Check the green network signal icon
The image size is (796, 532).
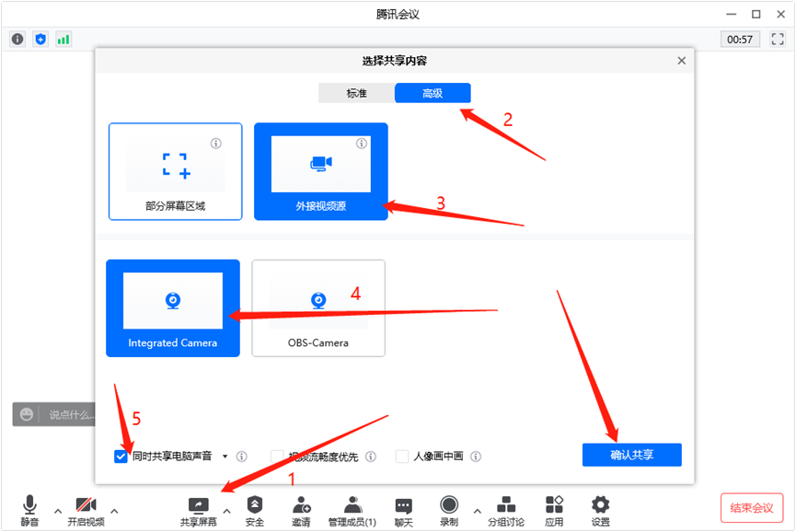click(x=63, y=39)
